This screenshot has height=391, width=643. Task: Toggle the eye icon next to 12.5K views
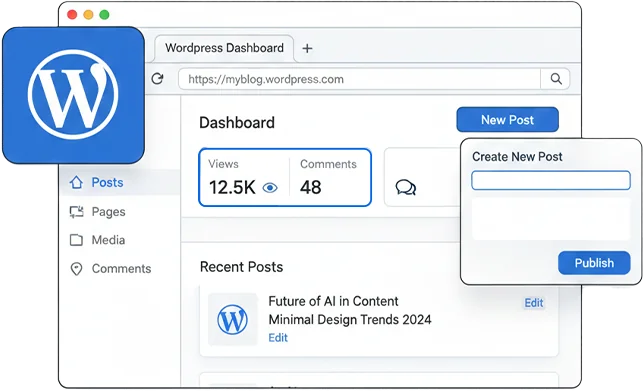click(270, 188)
